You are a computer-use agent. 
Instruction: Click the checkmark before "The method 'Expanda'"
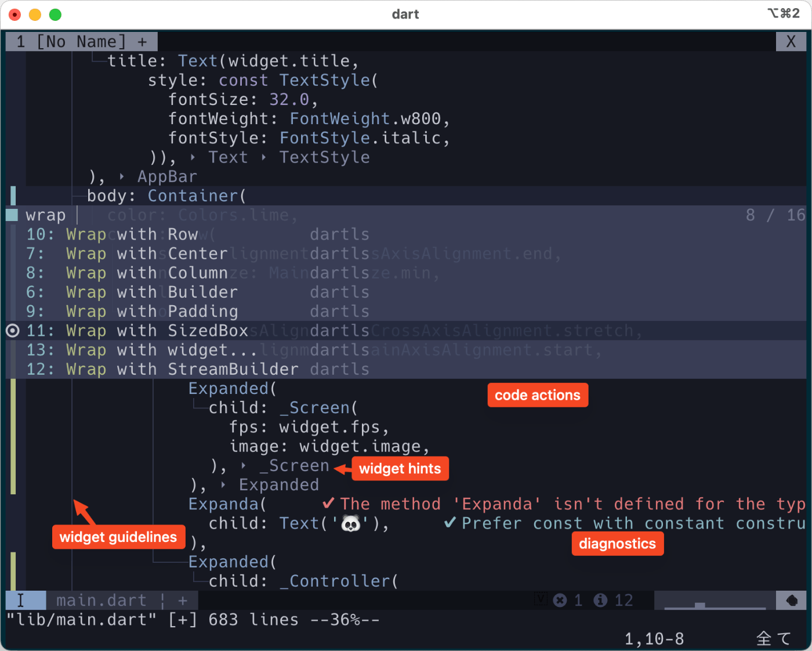pyautogui.click(x=328, y=503)
